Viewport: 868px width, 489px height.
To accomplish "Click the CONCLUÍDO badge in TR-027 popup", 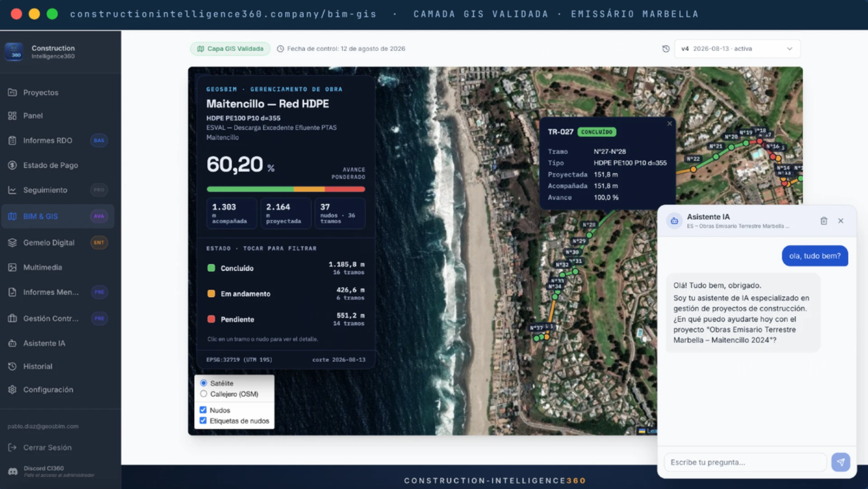I will point(597,132).
